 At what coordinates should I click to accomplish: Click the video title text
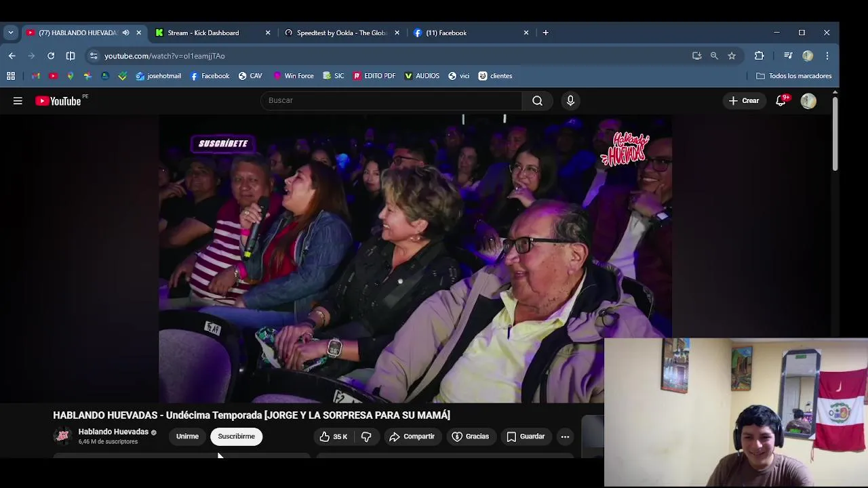252,415
